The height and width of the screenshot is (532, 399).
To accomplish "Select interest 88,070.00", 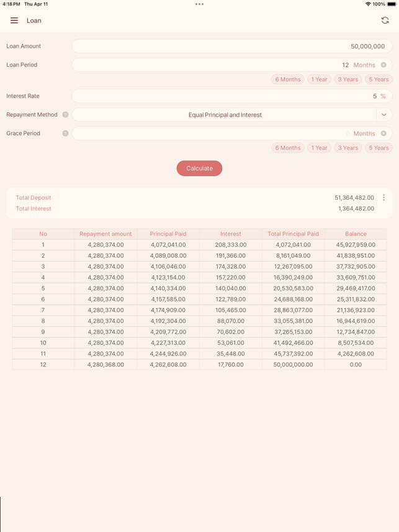I will (231, 321).
